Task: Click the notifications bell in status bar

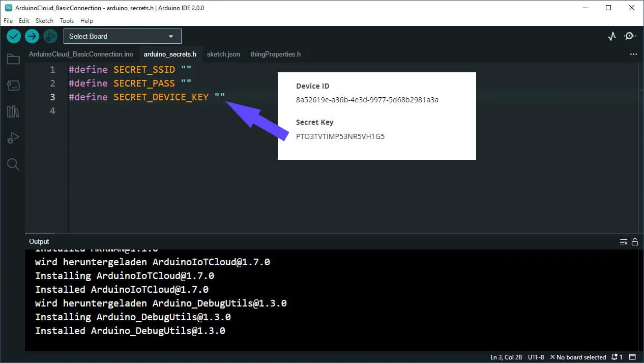Action: [x=617, y=357]
